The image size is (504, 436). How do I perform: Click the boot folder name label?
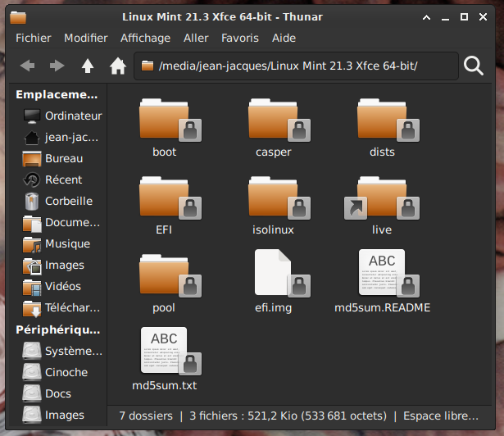[164, 152]
